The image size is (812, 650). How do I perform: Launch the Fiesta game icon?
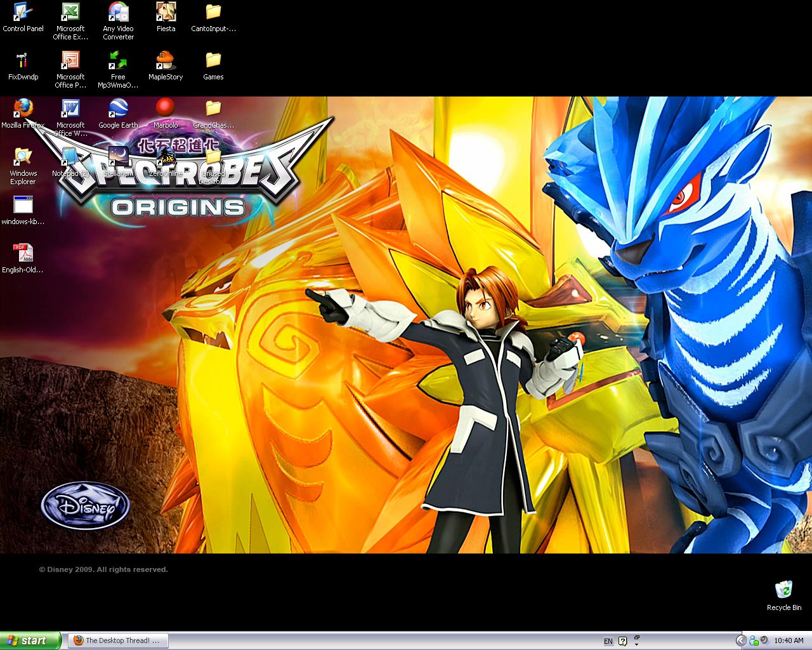click(x=166, y=18)
